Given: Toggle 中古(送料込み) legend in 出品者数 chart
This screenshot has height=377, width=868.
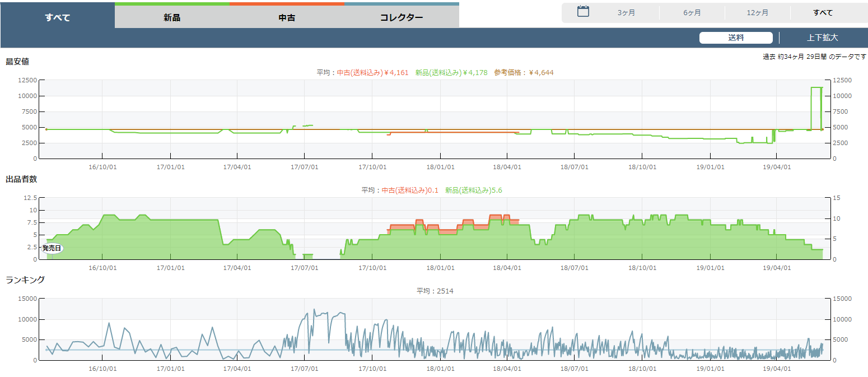Looking at the screenshot, I should [409, 190].
